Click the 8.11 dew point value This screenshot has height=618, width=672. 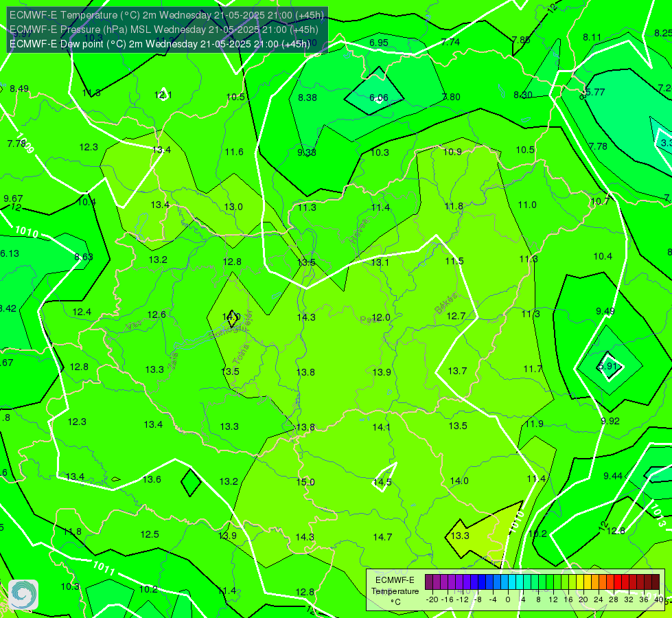592,37
